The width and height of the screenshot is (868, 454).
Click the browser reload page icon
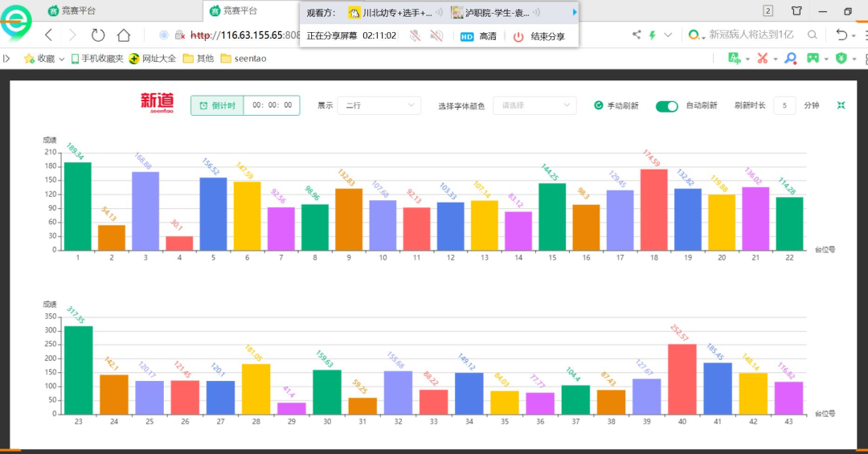pos(98,35)
